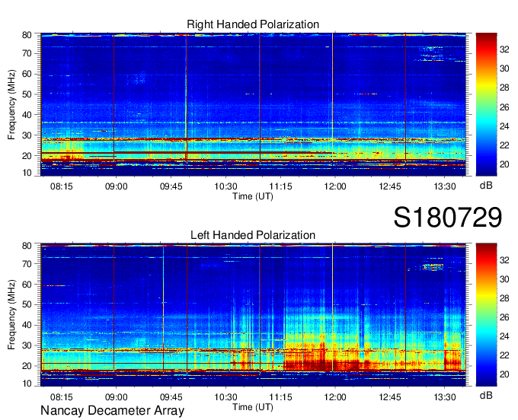Click the 30 value on Left Handed color scale
The image size is (518, 420).
504,279
